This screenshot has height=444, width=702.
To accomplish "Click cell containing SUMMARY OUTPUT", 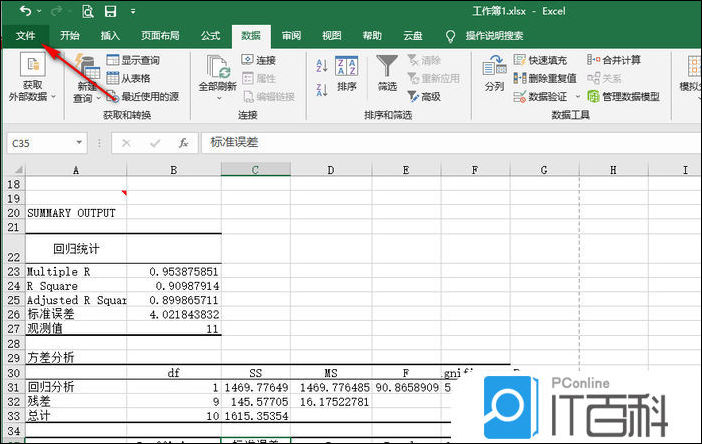I will tap(76, 213).
